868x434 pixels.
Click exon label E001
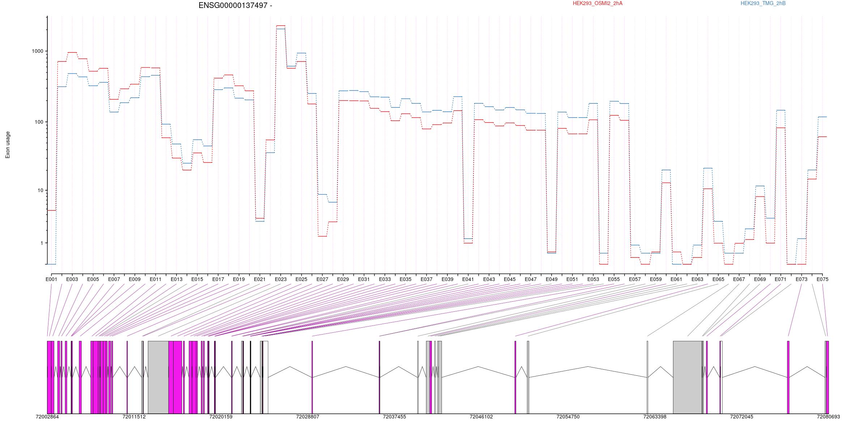coord(51,279)
